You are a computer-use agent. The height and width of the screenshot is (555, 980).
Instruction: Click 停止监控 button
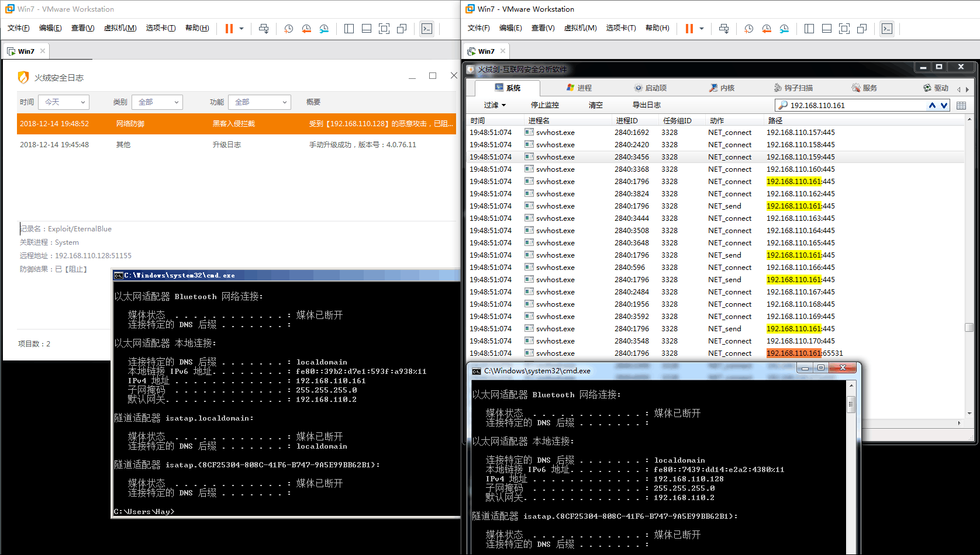click(545, 105)
